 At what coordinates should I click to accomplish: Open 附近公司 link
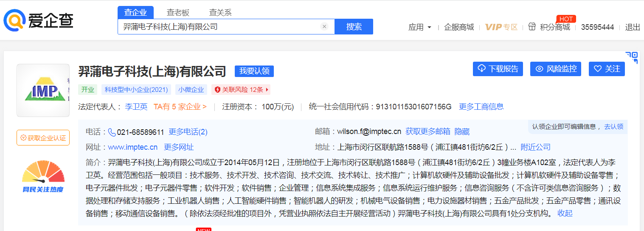[536, 147]
